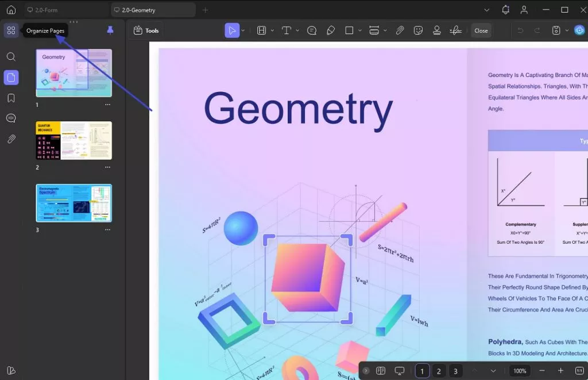The image size is (588, 380).
Task: Toggle the two-page reading view
Action: pyautogui.click(x=380, y=371)
